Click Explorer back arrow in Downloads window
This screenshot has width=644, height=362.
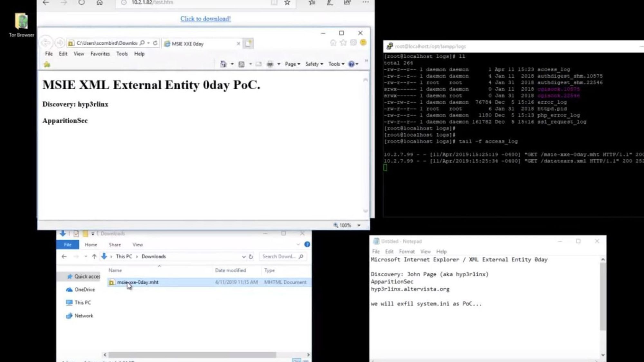(x=64, y=256)
